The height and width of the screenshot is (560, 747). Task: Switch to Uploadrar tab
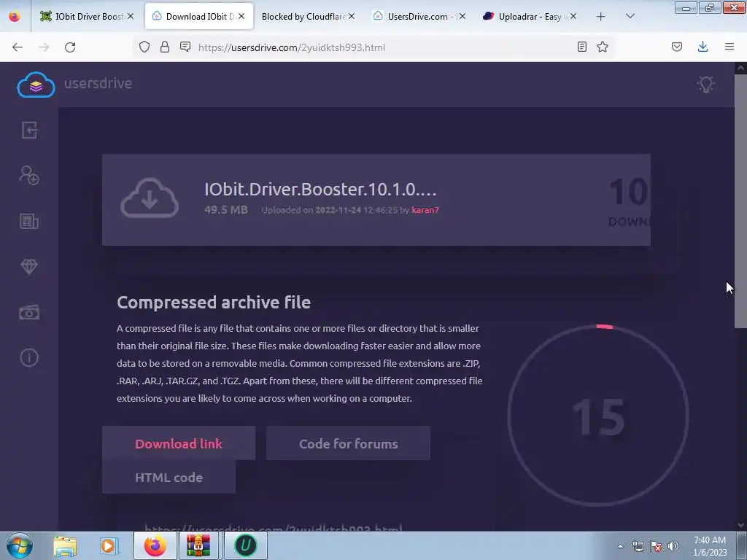click(530, 16)
